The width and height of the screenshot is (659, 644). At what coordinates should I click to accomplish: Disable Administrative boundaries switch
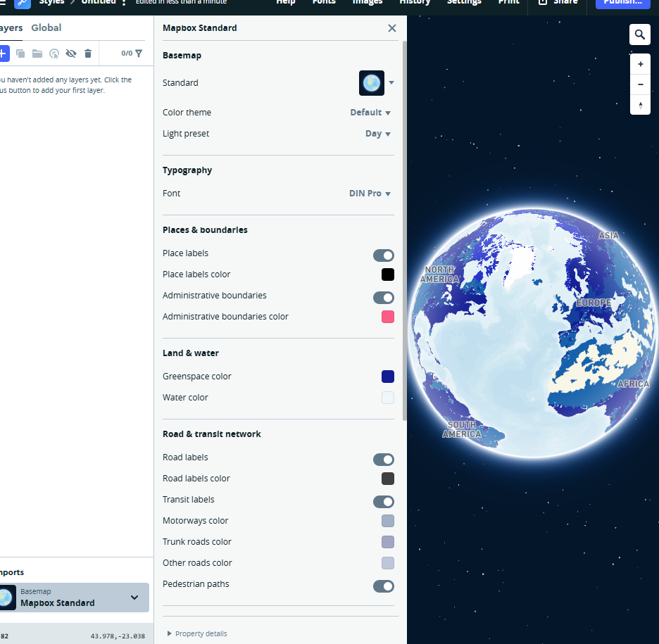tap(384, 297)
